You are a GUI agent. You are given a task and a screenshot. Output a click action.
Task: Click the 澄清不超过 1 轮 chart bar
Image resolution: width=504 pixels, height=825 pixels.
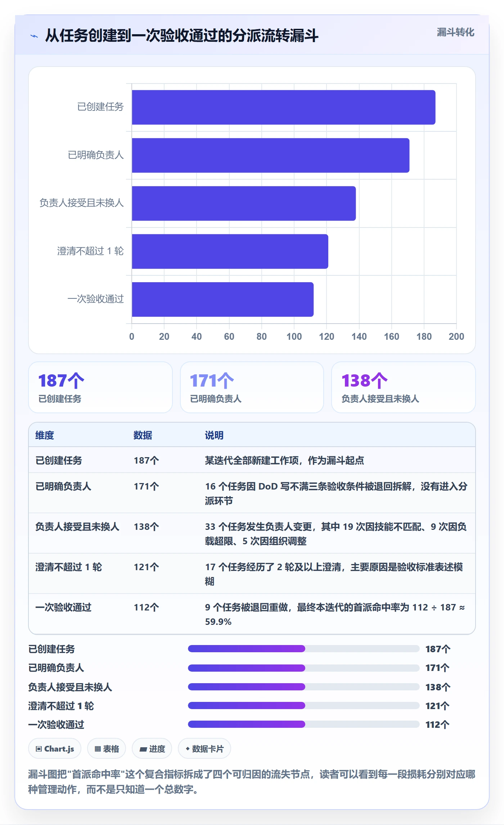[x=230, y=251]
